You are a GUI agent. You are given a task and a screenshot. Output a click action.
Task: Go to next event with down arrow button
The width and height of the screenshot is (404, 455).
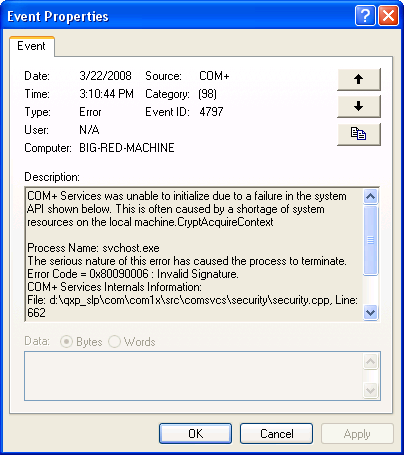click(359, 107)
